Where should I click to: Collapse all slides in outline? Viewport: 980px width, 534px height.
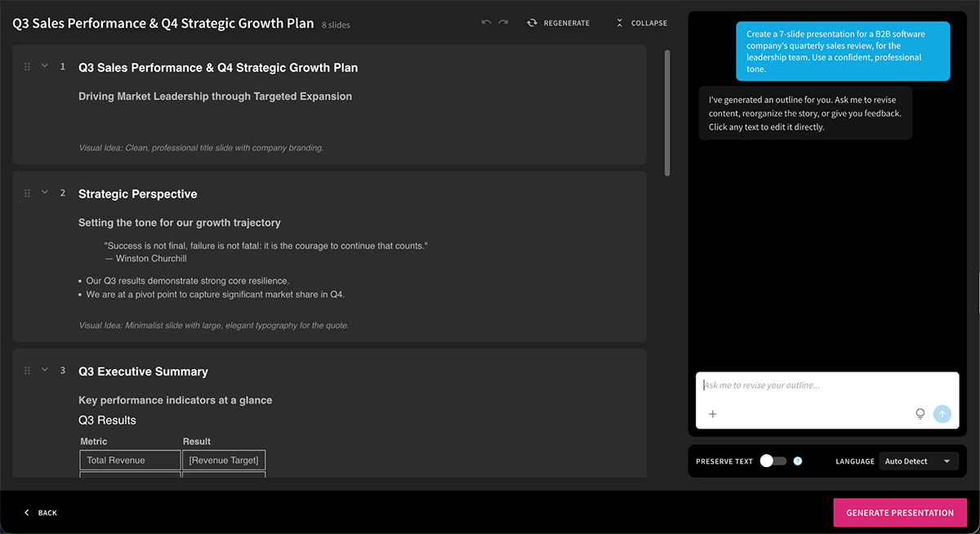(640, 23)
